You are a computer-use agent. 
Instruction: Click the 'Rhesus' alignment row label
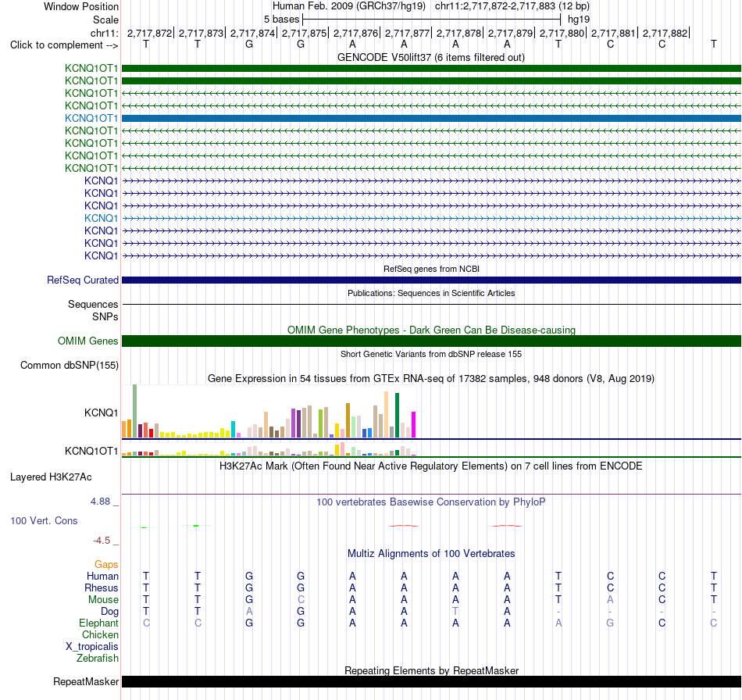102,588
